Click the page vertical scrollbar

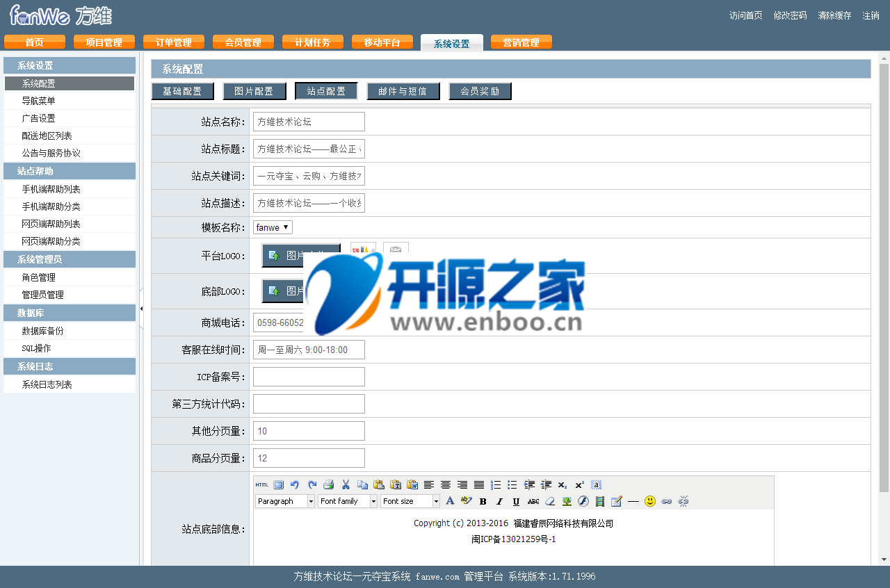point(884,278)
